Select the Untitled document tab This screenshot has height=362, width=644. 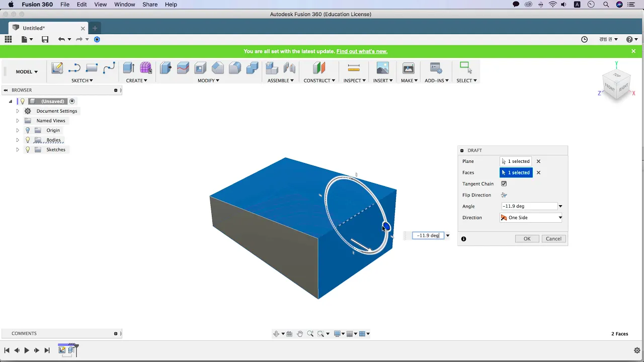click(x=49, y=28)
